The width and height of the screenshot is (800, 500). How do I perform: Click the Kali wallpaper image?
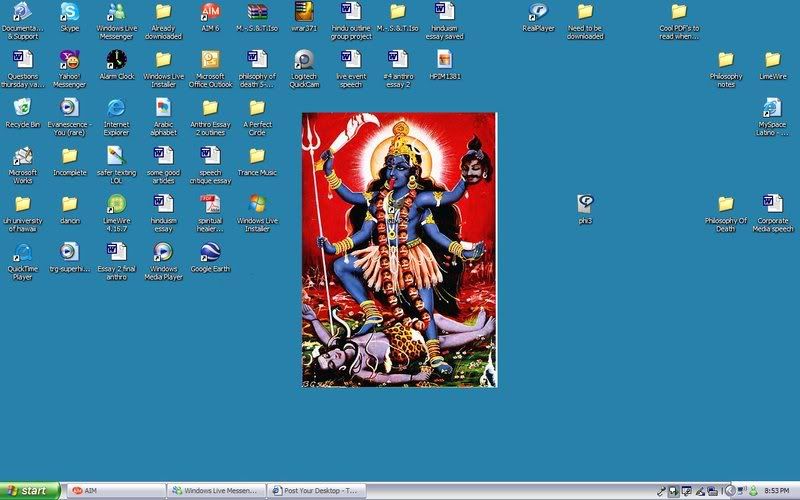click(399, 250)
